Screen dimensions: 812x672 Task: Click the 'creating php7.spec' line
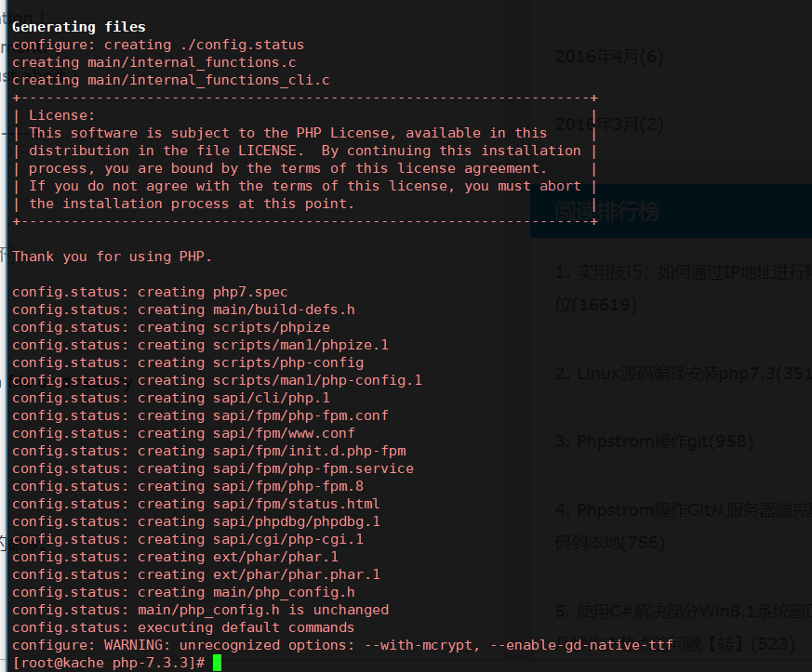pos(150,292)
